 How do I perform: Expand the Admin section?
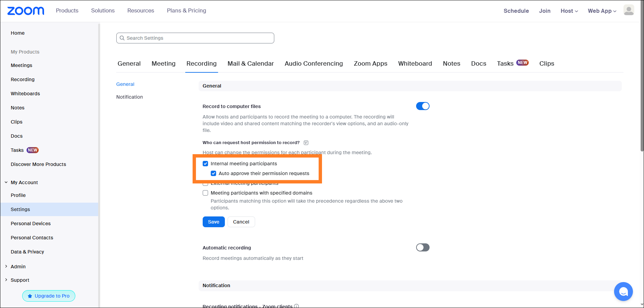click(x=6, y=266)
